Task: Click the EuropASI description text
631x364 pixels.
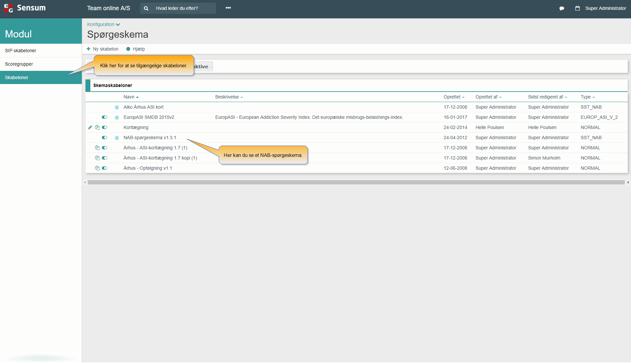Action: pyautogui.click(x=309, y=117)
